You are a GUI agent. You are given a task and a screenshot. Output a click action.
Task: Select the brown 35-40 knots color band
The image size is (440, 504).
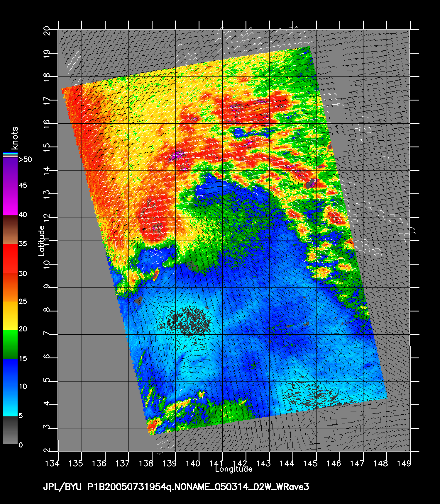tap(10, 230)
